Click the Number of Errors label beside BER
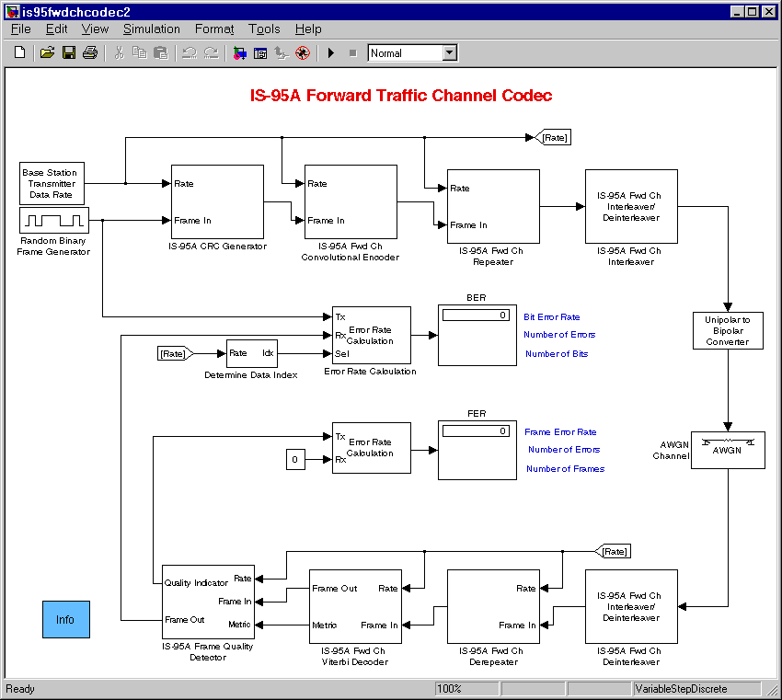782x700 pixels. click(559, 335)
